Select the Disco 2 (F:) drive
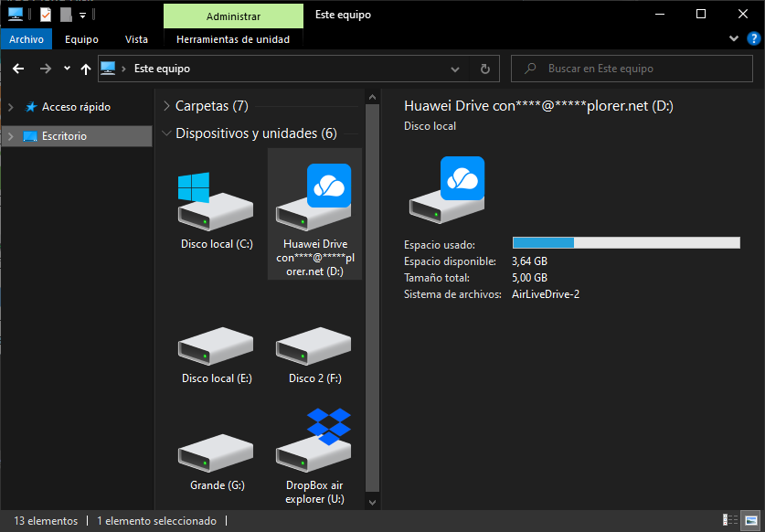 pos(314,356)
